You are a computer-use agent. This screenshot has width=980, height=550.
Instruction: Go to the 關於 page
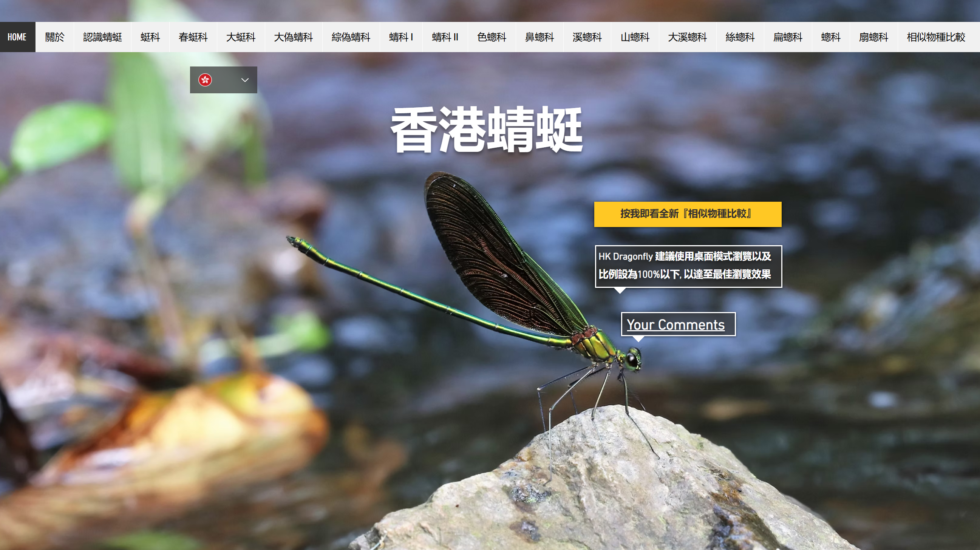point(55,37)
